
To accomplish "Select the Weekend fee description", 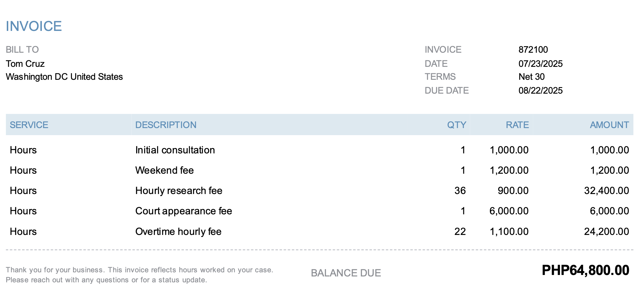I will click(x=164, y=170).
